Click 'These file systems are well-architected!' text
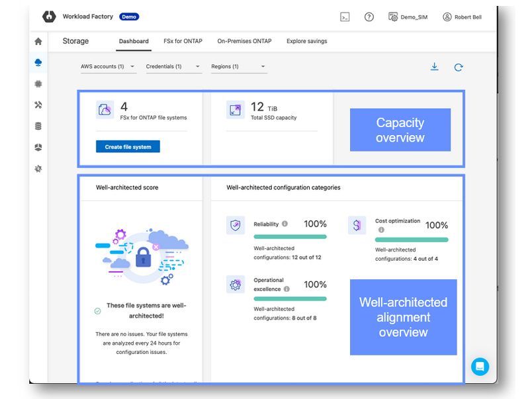Image resolution: width=532 pixels, height=399 pixels. click(146, 310)
